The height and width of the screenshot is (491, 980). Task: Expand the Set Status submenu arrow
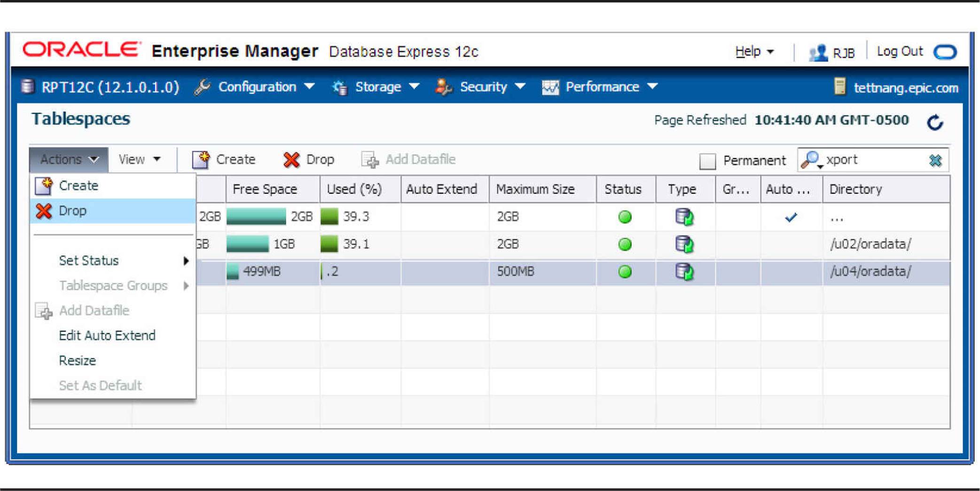coord(186,261)
